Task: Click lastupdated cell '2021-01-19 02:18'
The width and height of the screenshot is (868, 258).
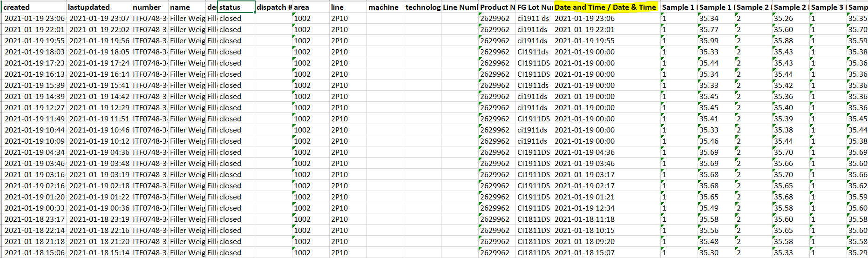Action: (99, 185)
